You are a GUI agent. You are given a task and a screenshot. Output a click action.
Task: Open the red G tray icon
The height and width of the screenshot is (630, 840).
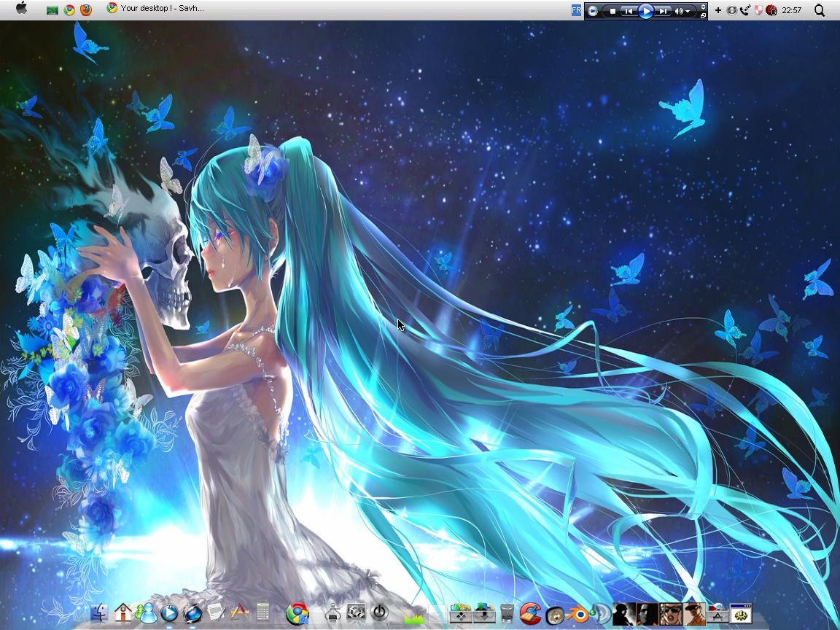point(771,10)
